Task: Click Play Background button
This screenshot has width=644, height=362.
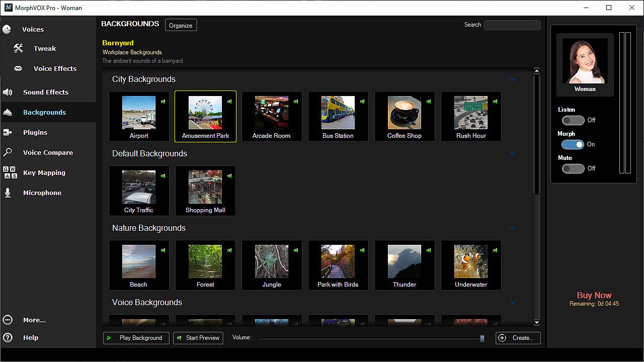Action: [x=136, y=338]
